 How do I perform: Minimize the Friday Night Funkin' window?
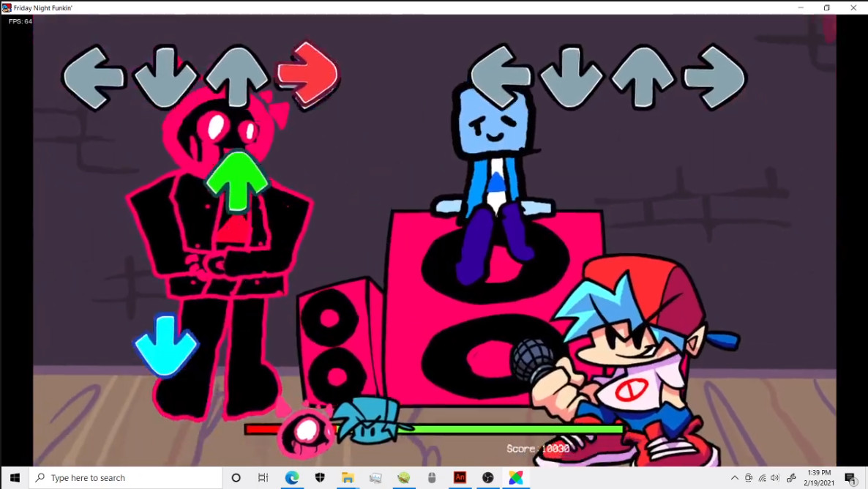tap(801, 8)
